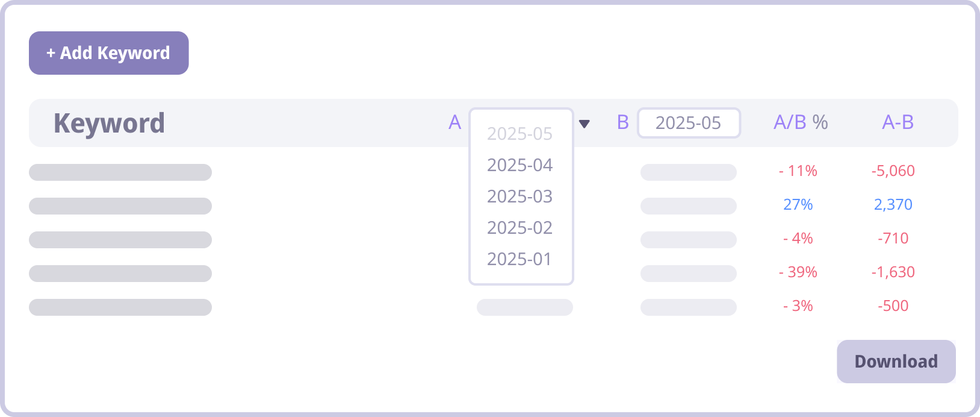Choose 2025-03 in the date list

pyautogui.click(x=520, y=196)
